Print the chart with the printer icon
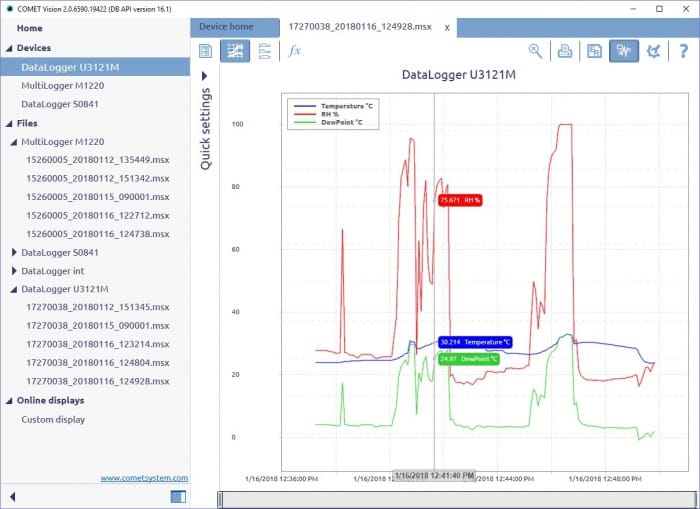The image size is (700, 509). point(565,51)
